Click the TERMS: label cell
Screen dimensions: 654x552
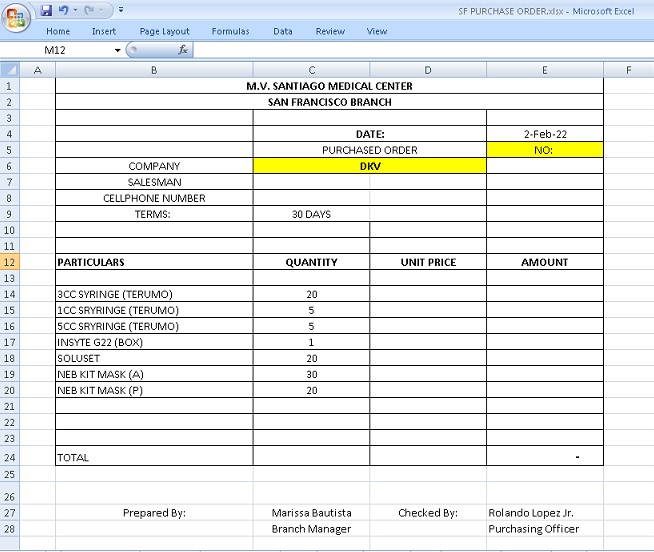(154, 214)
